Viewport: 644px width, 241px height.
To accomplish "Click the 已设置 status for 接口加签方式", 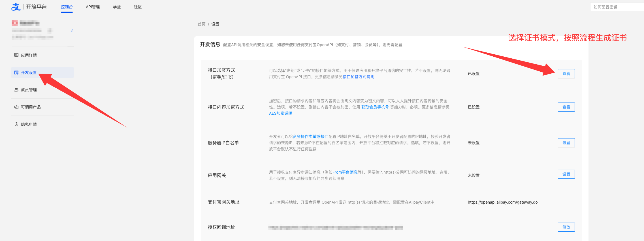I will (x=474, y=74).
